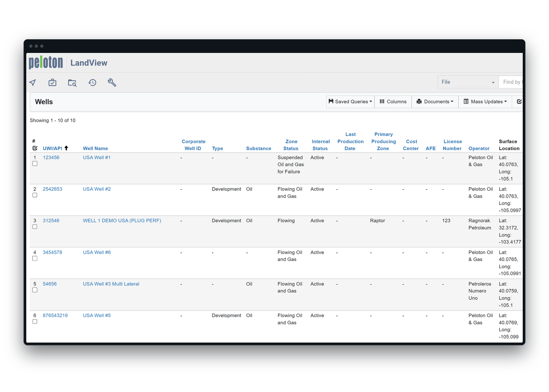This screenshot has height=392, width=549.
Task: Click the Find by search field
Action: (511, 82)
